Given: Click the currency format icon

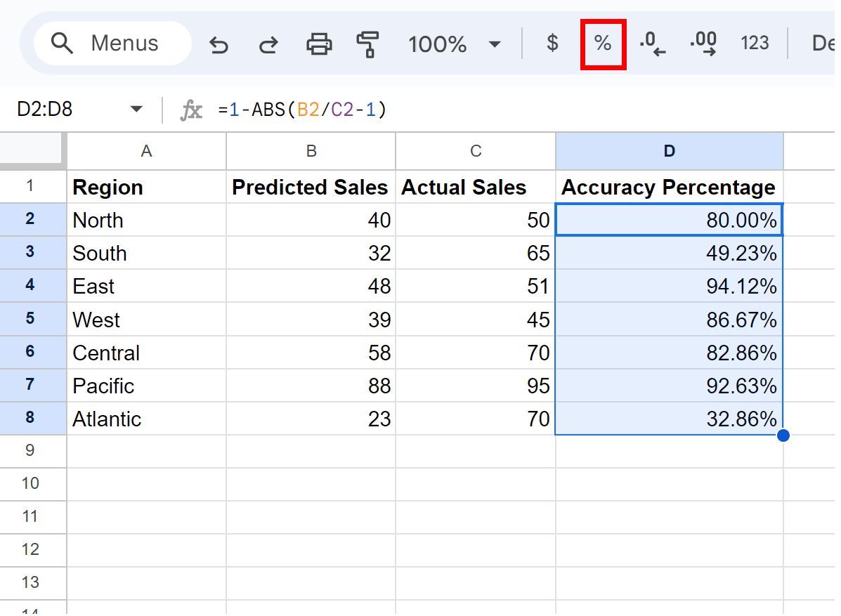Looking at the screenshot, I should tap(552, 43).
